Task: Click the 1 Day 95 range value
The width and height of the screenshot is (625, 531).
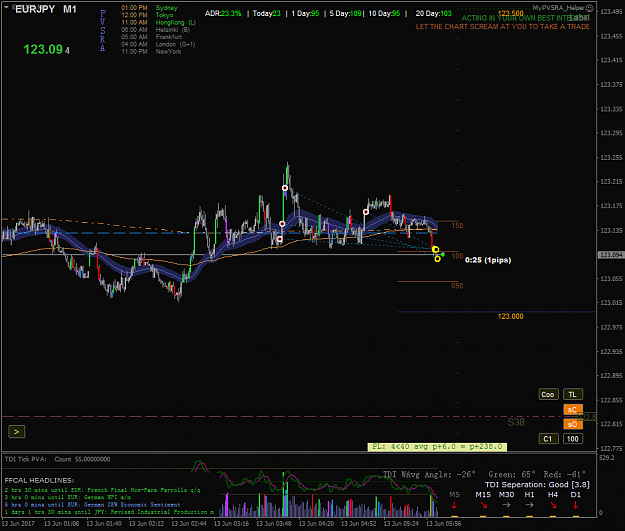Action: 305,13
